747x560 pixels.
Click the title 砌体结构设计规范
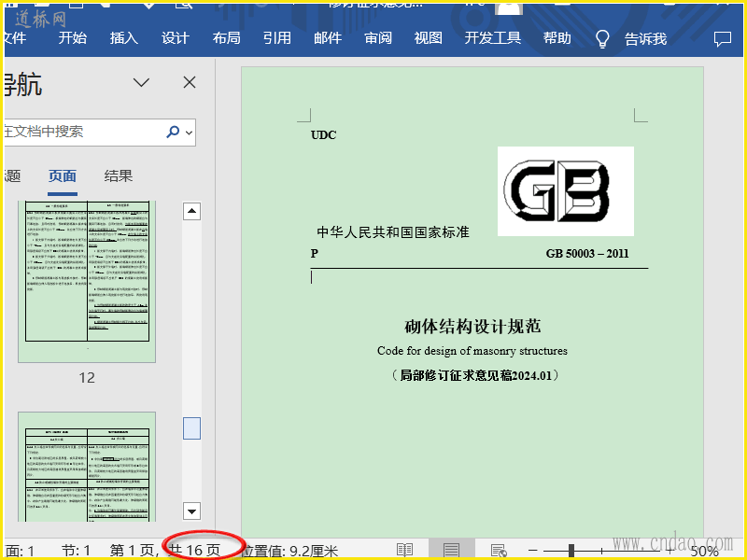(x=472, y=327)
